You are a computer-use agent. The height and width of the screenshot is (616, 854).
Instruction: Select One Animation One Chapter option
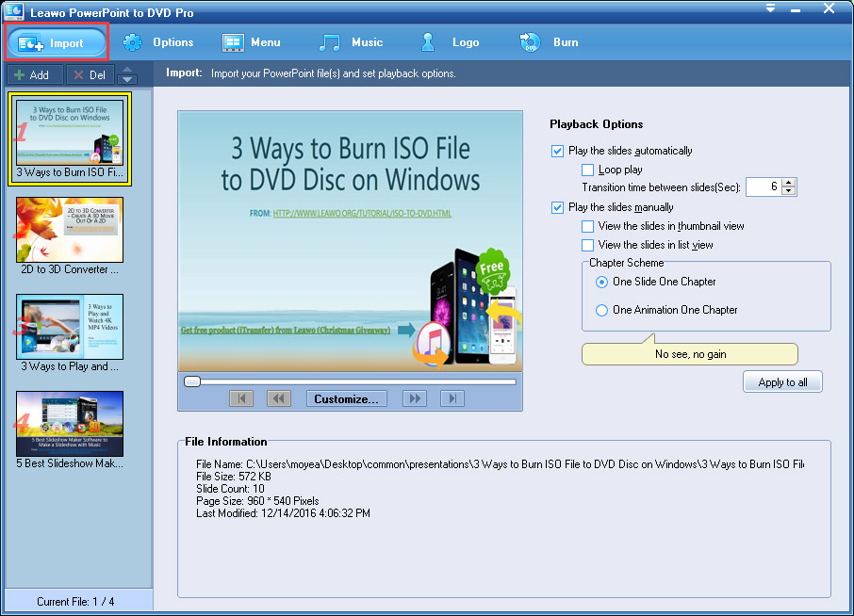pyautogui.click(x=602, y=310)
